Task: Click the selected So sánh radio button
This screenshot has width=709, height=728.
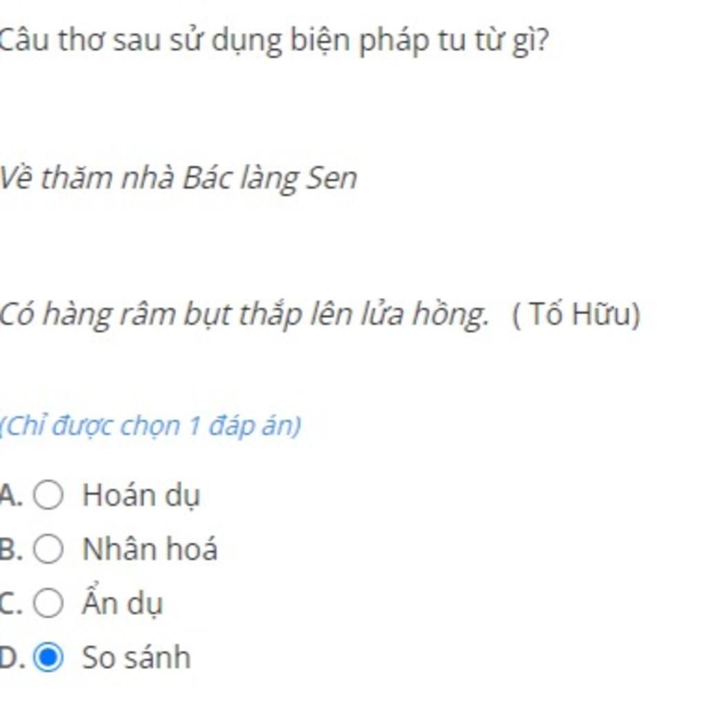Action: coord(48,657)
